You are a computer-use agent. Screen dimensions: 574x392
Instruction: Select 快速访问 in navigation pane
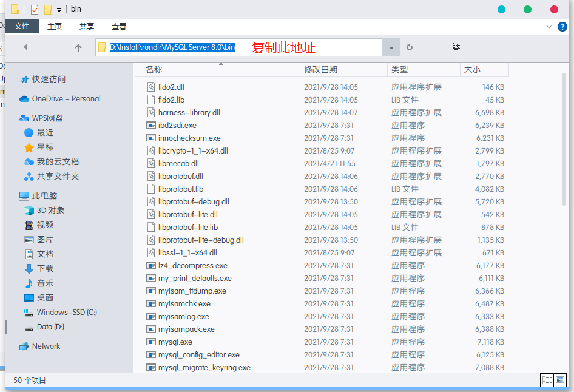coord(44,79)
